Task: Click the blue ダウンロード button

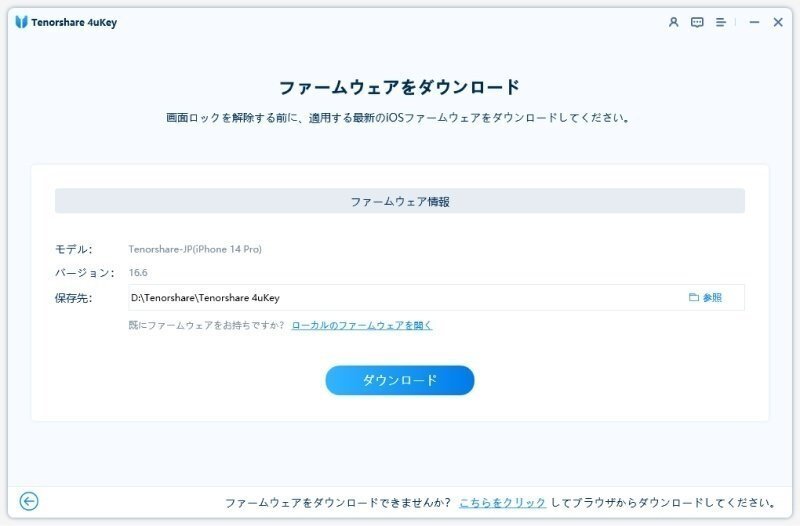Action: click(400, 380)
